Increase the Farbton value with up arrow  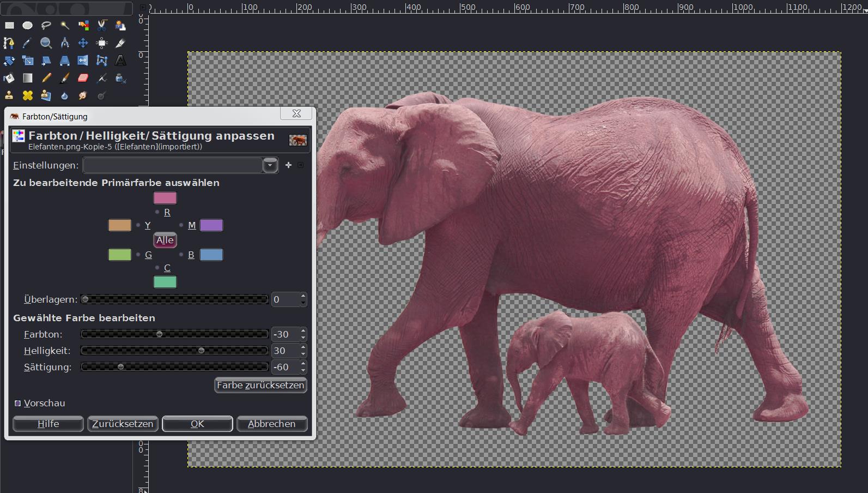304,331
